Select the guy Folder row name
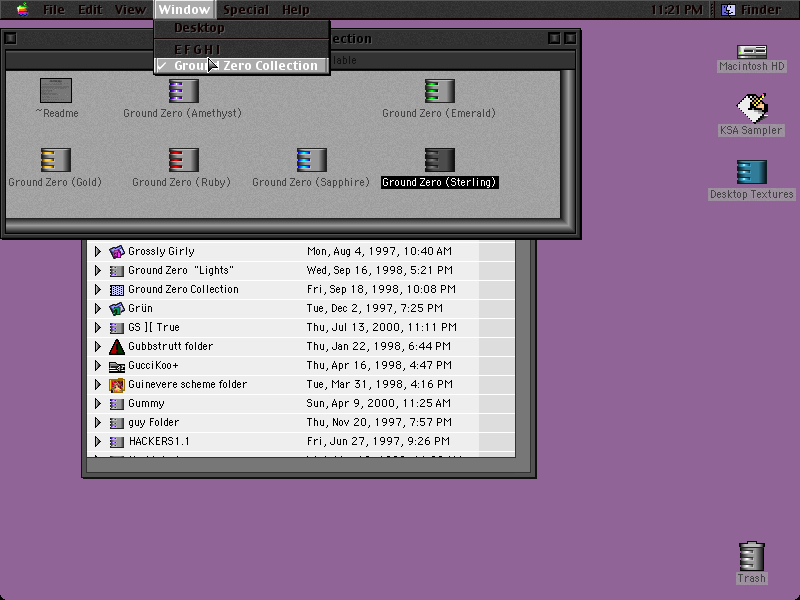The height and width of the screenshot is (600, 800). (x=154, y=422)
